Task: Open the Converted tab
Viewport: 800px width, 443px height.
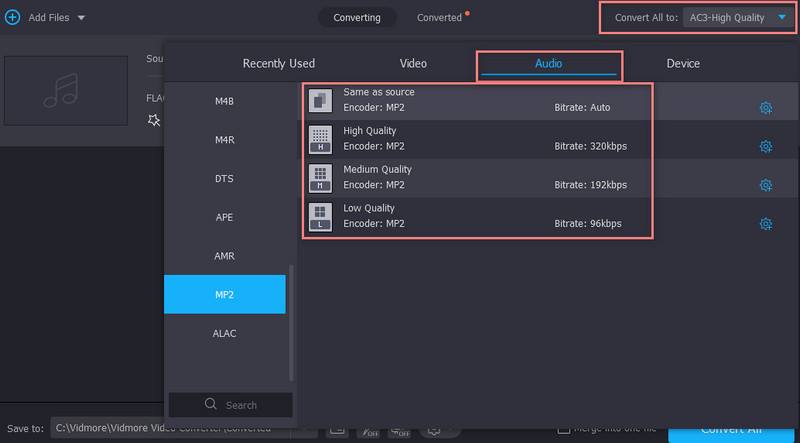Action: click(x=440, y=18)
